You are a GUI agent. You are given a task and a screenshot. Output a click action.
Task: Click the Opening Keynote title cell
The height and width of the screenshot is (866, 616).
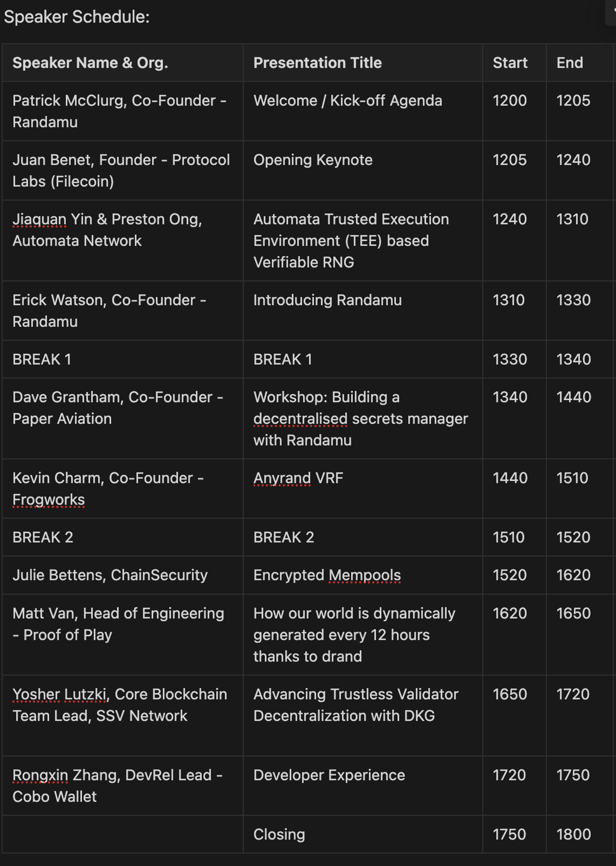click(x=363, y=170)
